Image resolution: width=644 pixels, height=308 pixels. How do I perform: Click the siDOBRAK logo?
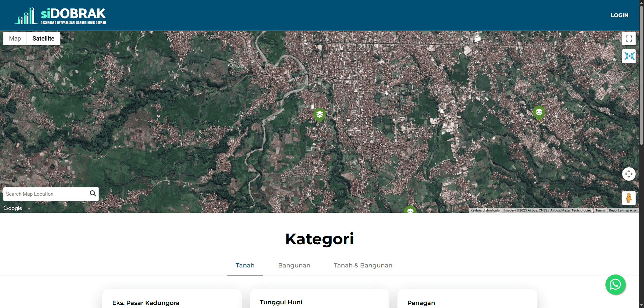tap(59, 15)
